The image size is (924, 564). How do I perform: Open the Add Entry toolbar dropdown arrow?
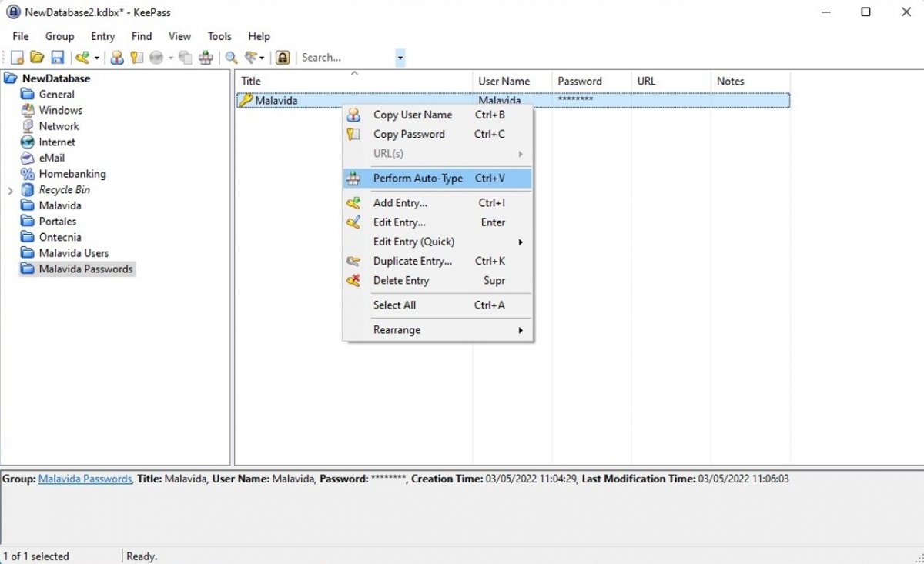click(96, 58)
